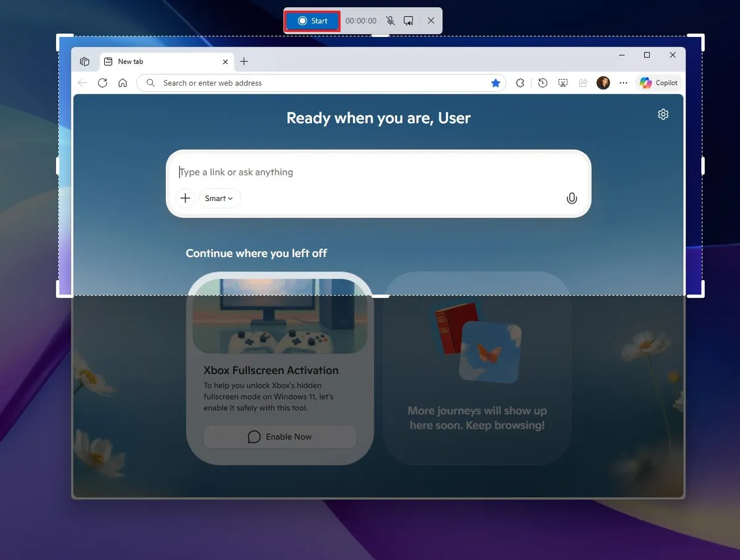Activate the voice input microphone in search box
The width and height of the screenshot is (740, 560).
571,198
